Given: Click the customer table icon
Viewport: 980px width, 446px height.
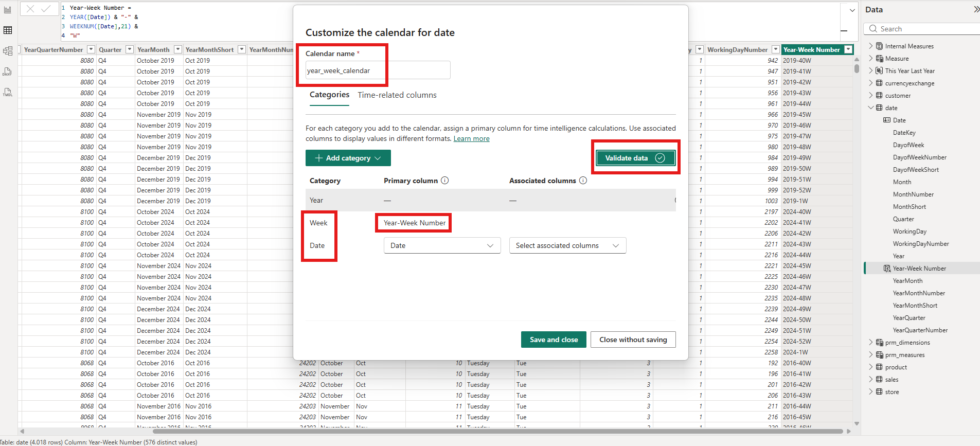Looking at the screenshot, I should [879, 96].
